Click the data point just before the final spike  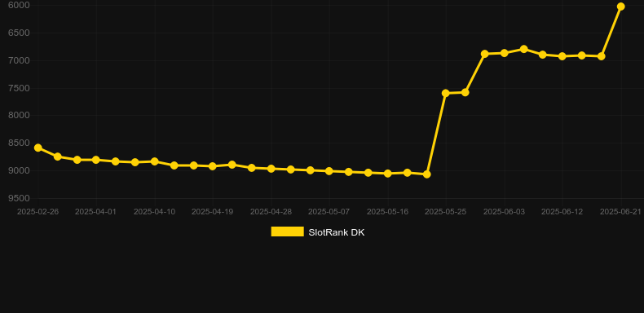pos(602,56)
